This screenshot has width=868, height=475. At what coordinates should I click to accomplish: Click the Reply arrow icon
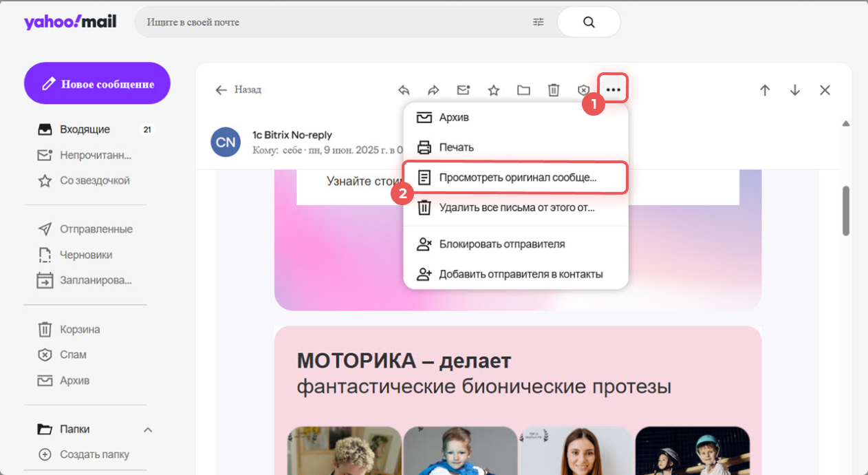point(404,90)
